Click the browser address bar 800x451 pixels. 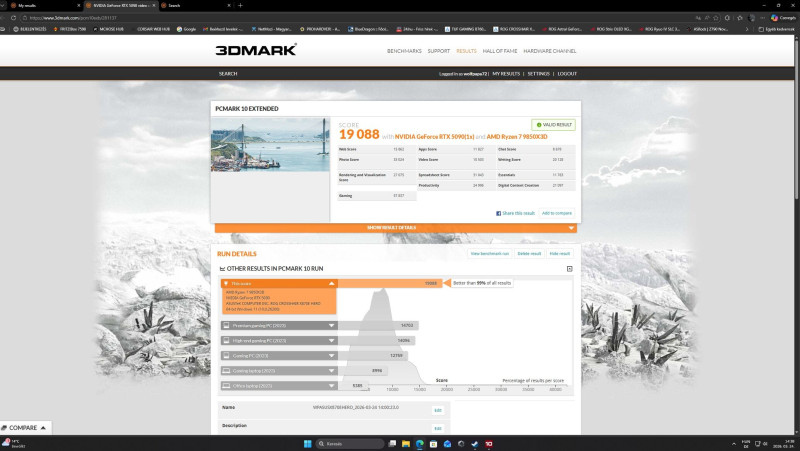pyautogui.click(x=357, y=18)
